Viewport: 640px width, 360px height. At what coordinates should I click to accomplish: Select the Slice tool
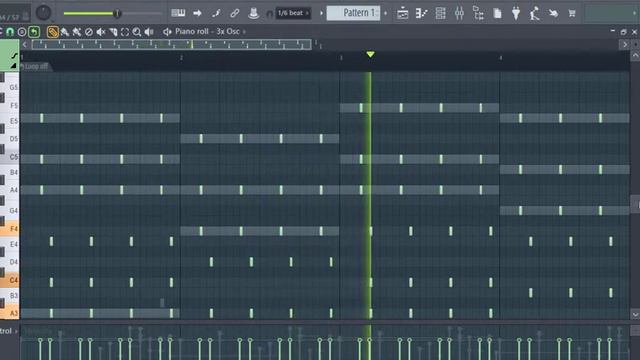point(113,32)
